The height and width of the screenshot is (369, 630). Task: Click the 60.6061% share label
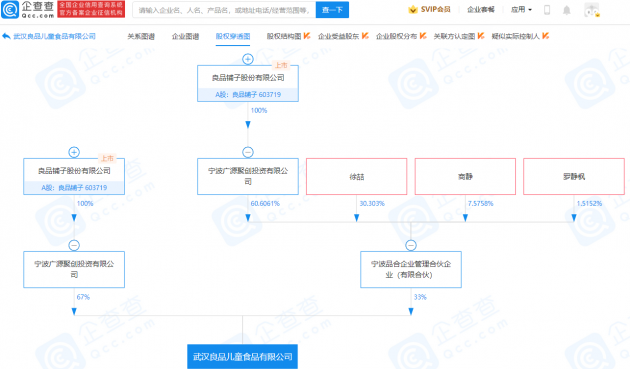point(265,203)
